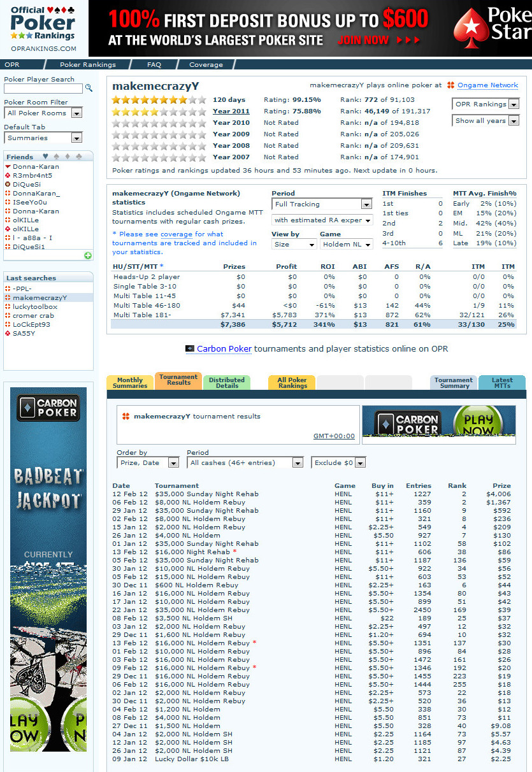The width and height of the screenshot is (532, 772).
Task: Click the $16,000 Night Rehab tournament
Action: click(x=192, y=552)
